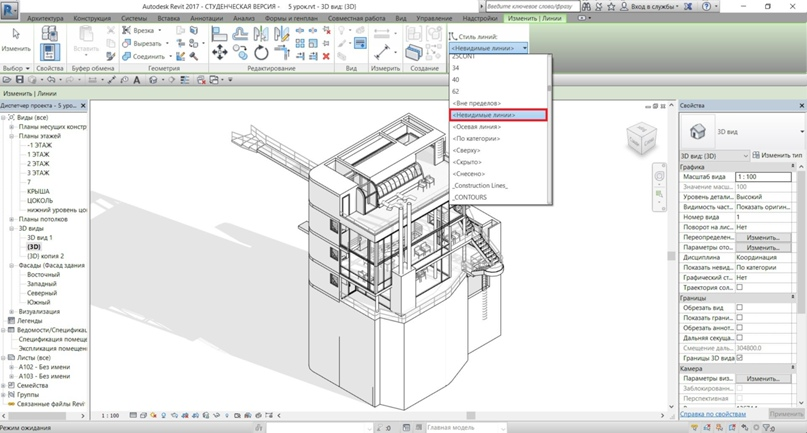Click the Масштаб вида 1 : 100 field
807x433 pixels.
[763, 177]
